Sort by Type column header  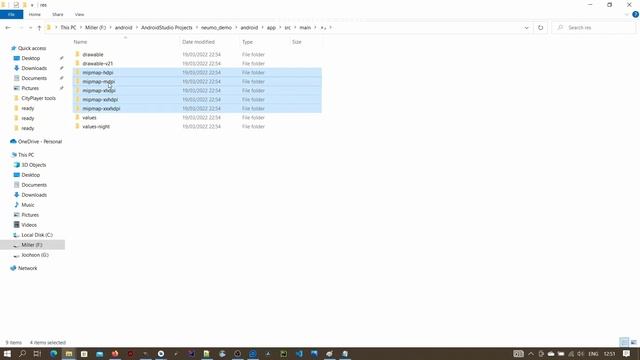[247, 42]
